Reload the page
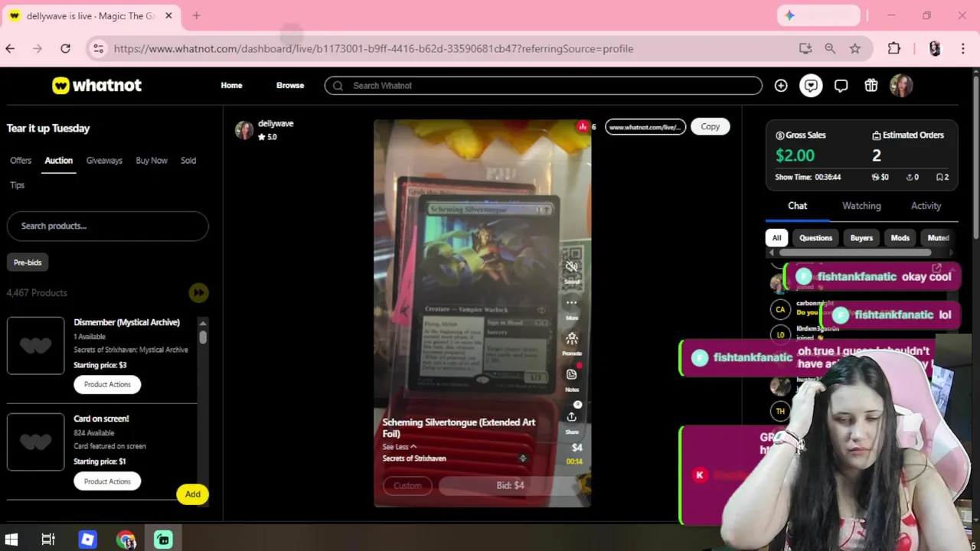This screenshot has width=980, height=551. pos(66,48)
